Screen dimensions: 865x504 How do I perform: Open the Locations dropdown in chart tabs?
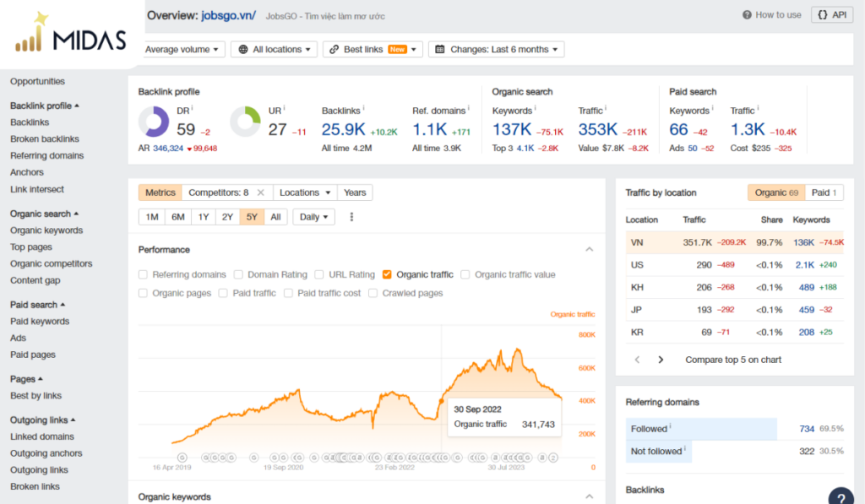coord(304,192)
